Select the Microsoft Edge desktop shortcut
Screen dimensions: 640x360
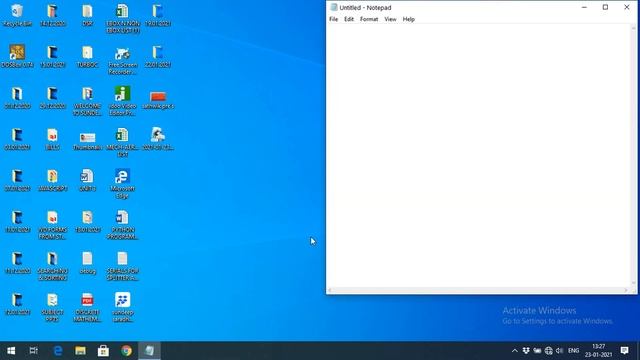coord(122,184)
